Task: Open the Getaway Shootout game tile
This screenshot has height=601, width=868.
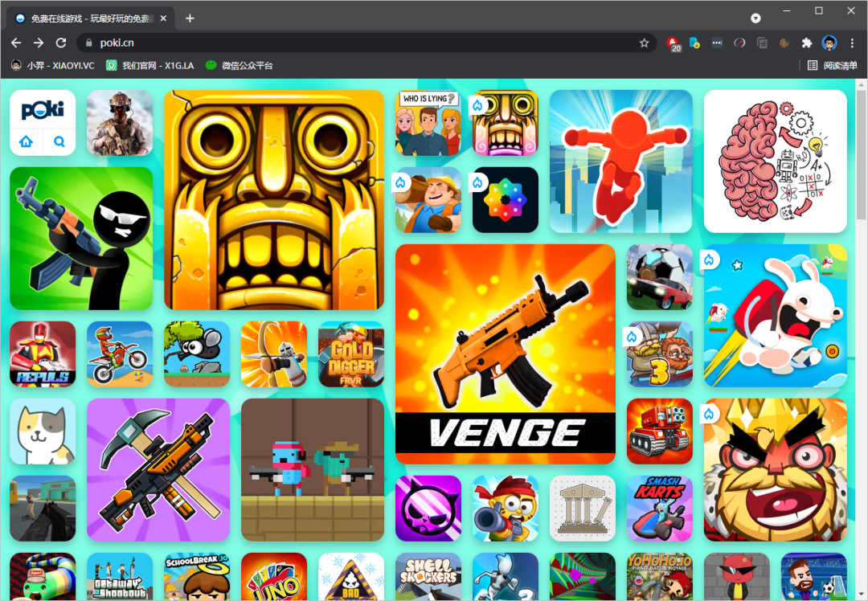Action: point(120,577)
